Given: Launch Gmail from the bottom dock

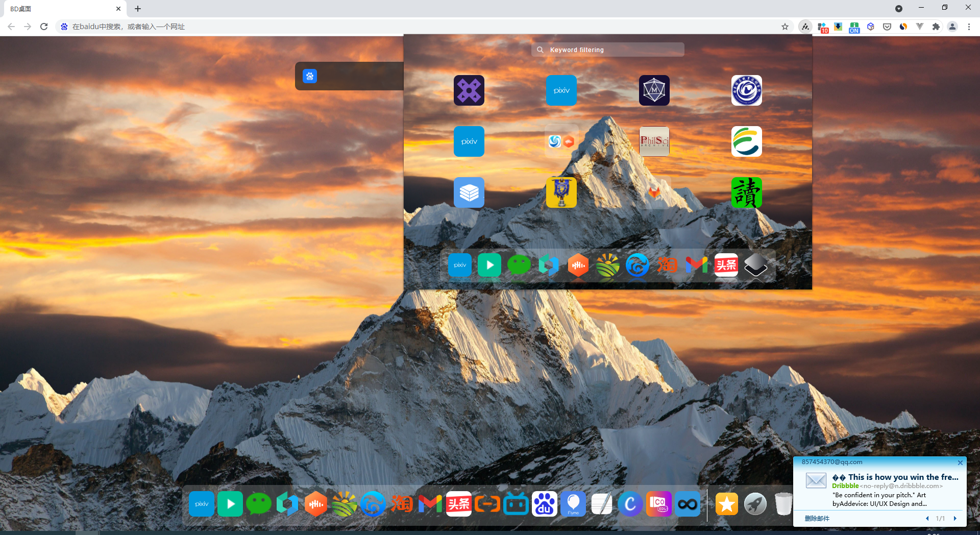Looking at the screenshot, I should click(430, 504).
